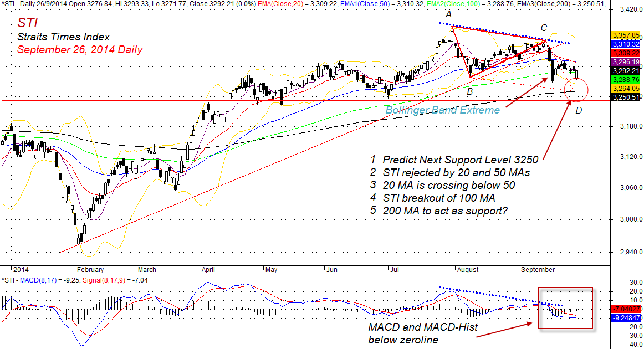644x349 pixels.
Task: Click the "Signal(8,17,9) = -7.04" indicator label
Action: [115, 280]
